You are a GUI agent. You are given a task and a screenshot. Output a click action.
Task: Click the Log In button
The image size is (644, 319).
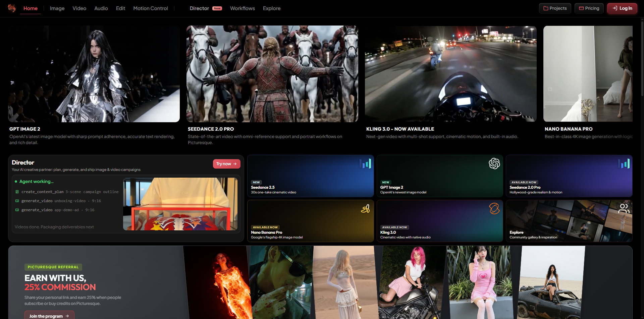[622, 8]
